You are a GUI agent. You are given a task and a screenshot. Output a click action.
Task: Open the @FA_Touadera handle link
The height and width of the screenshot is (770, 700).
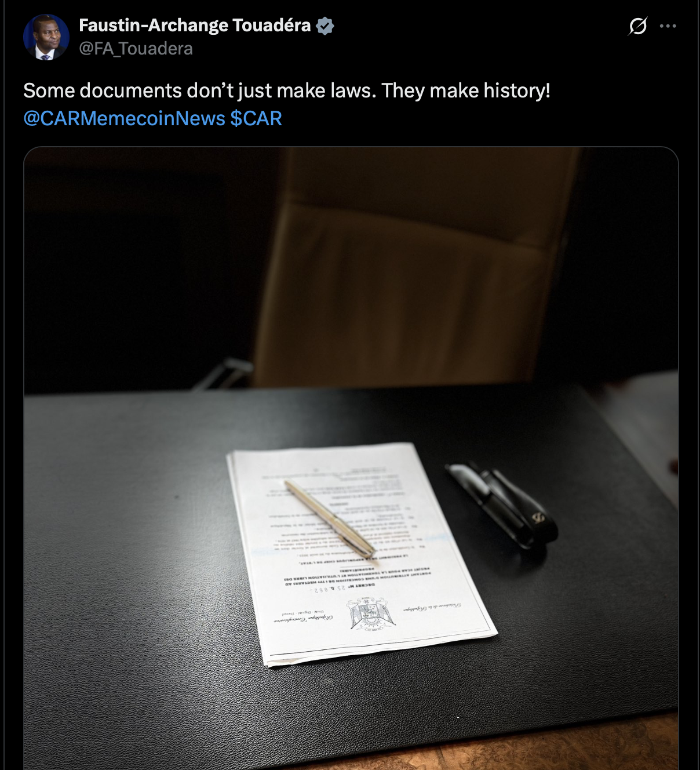point(136,49)
